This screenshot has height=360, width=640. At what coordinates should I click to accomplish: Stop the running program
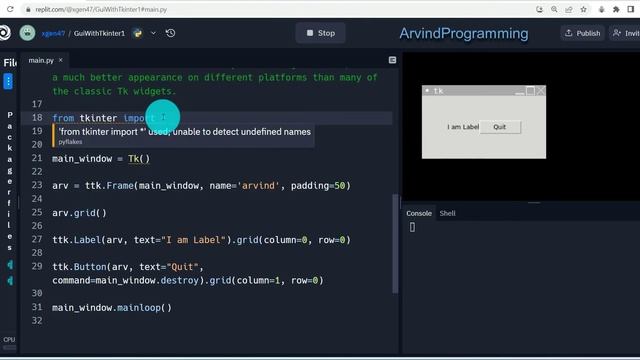[320, 33]
